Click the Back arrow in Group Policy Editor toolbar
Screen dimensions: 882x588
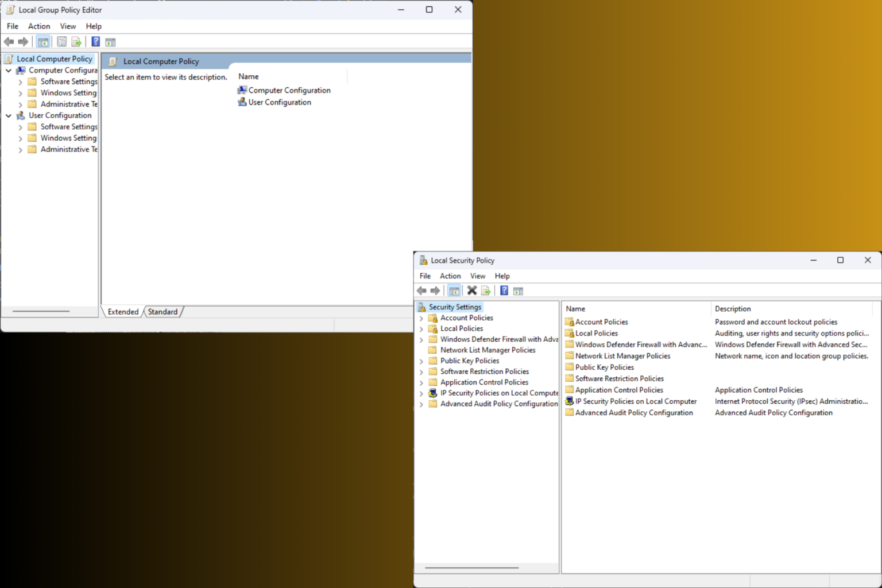tap(9, 42)
